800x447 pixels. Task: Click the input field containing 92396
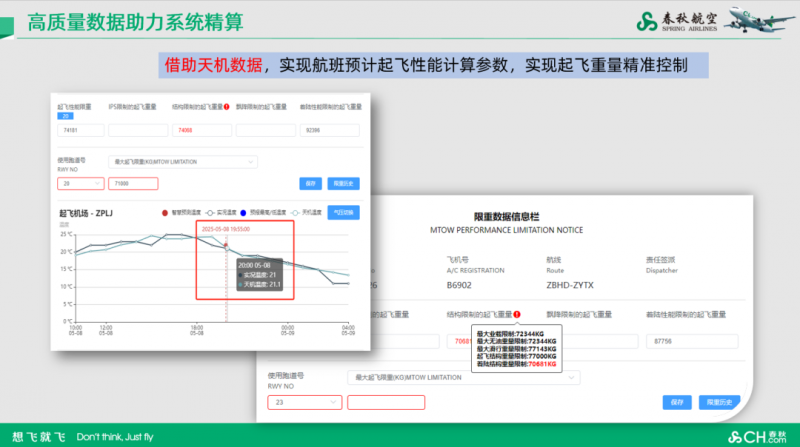330,130
